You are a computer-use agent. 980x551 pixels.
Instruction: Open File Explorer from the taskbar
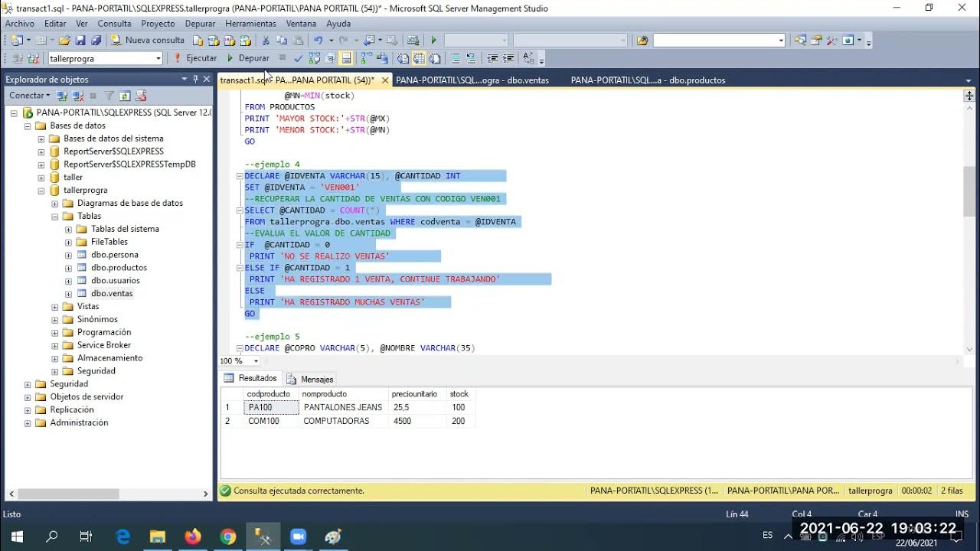click(157, 536)
